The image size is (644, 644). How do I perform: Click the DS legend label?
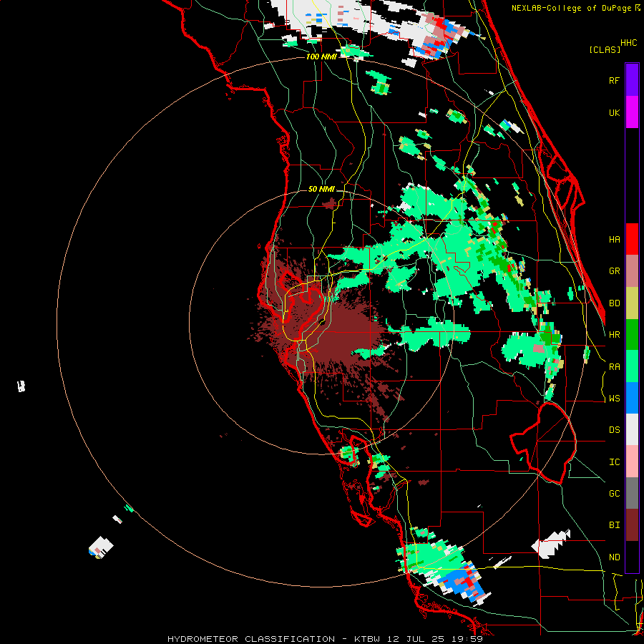(x=614, y=430)
